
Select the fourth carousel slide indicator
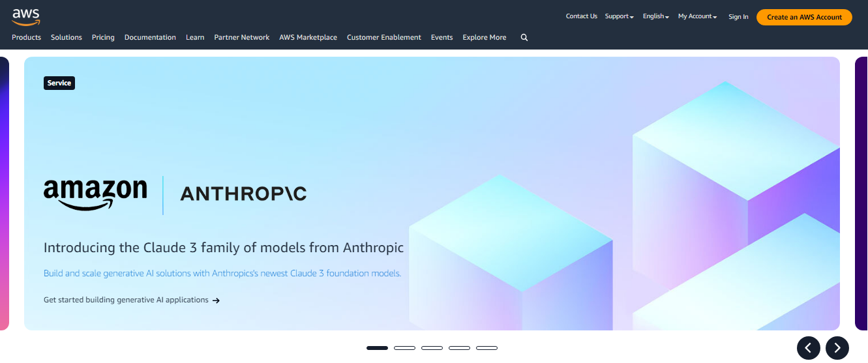pyautogui.click(x=459, y=348)
